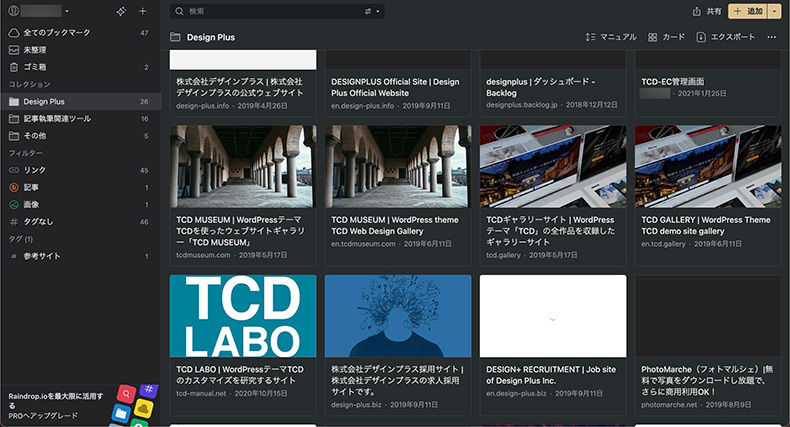
Task: Click the Raindrop.io promo app icons
Action: (x=135, y=405)
